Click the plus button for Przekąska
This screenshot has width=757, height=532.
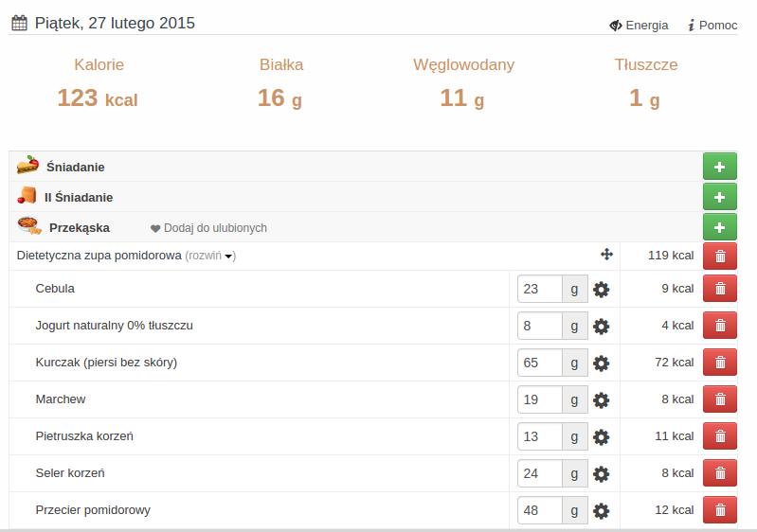(719, 227)
